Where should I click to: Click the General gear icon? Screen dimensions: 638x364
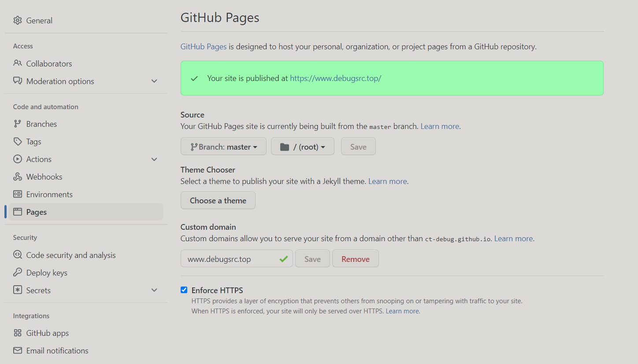18,21
